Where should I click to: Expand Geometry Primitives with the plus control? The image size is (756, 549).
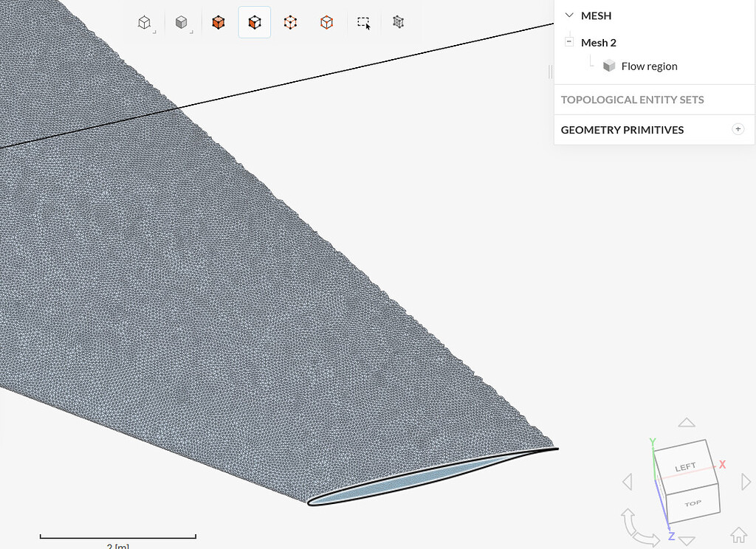(738, 129)
